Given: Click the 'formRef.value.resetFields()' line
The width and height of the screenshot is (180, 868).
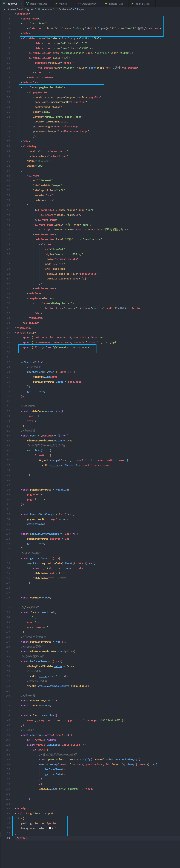Looking at the screenshot, I should point(47,676).
